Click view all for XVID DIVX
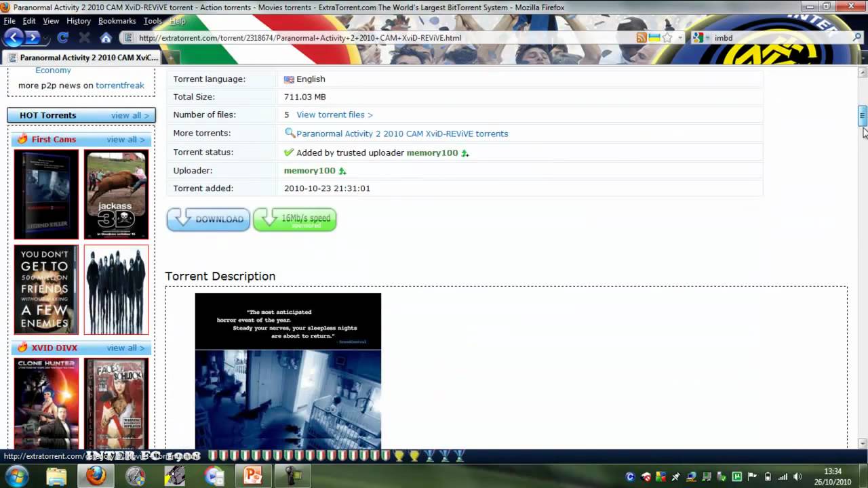Image resolution: width=868 pixels, height=488 pixels. point(125,348)
